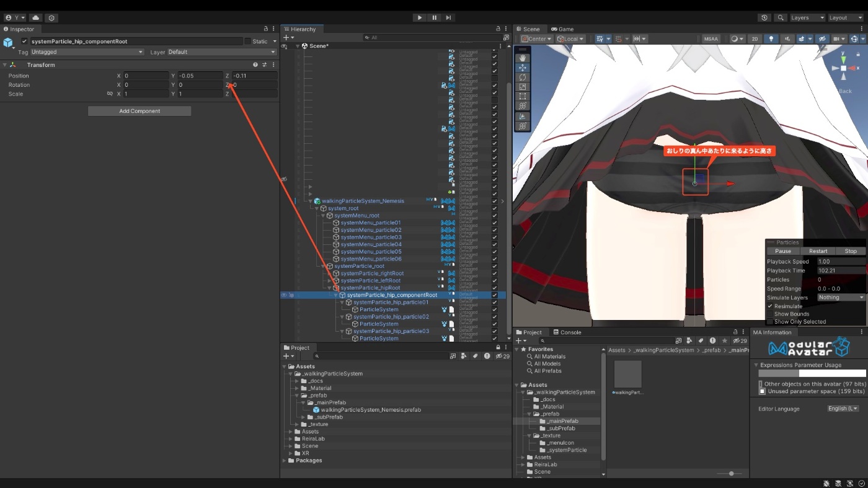The height and width of the screenshot is (488, 868).
Task: Toggle hidden-object scene visibility icon
Action: click(x=822, y=38)
